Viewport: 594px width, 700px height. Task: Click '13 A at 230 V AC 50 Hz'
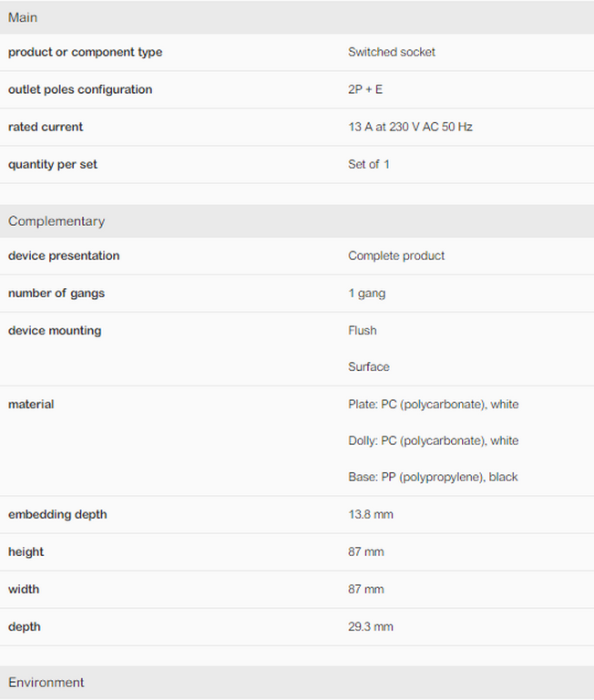410,127
